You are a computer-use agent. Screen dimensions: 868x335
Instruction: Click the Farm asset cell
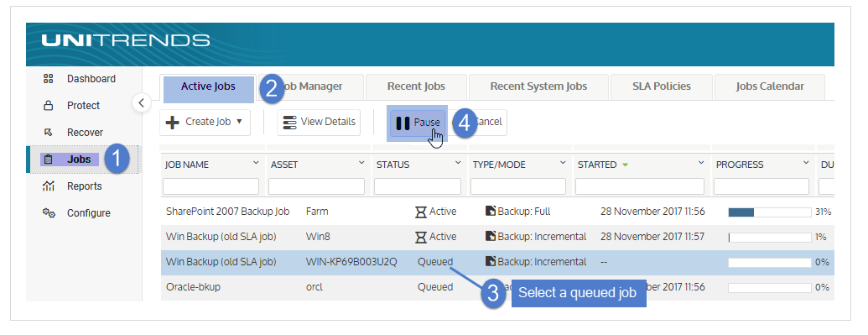317,212
